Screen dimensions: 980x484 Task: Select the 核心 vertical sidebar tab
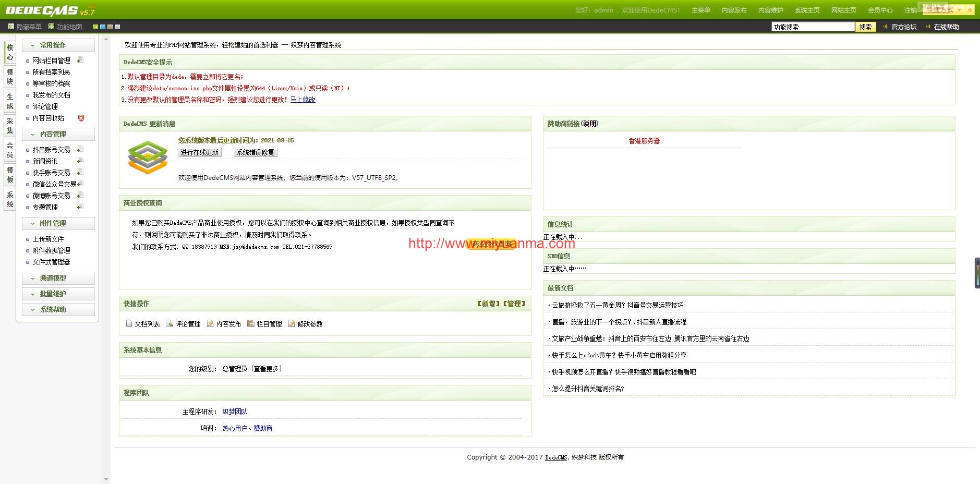(10, 52)
